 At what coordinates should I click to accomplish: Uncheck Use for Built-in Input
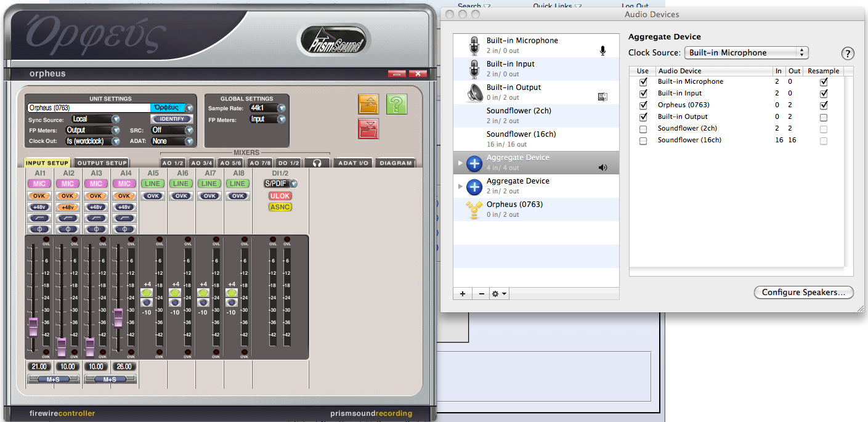[644, 93]
